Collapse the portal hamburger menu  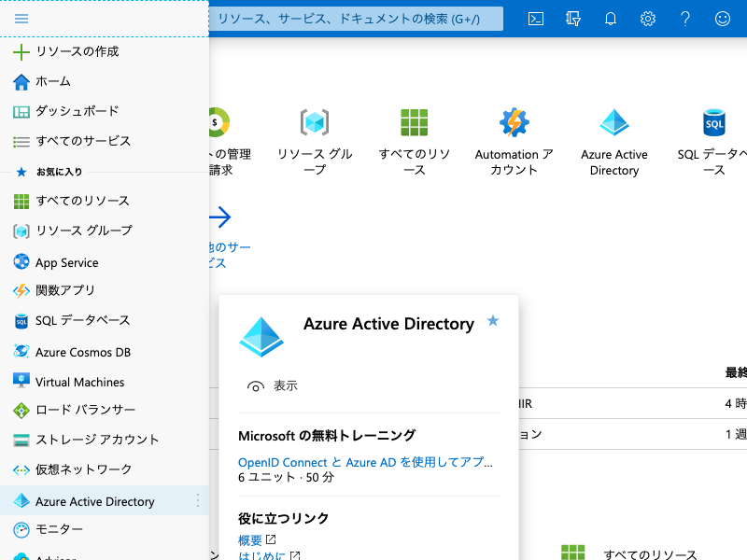point(21,19)
